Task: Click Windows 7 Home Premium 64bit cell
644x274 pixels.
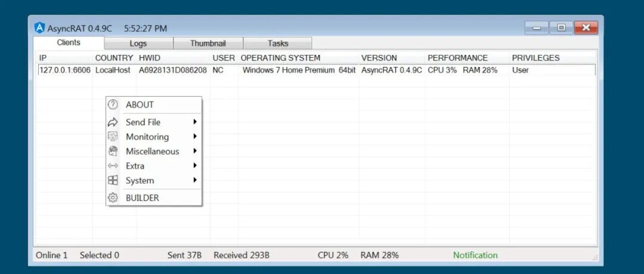Action: (299, 70)
